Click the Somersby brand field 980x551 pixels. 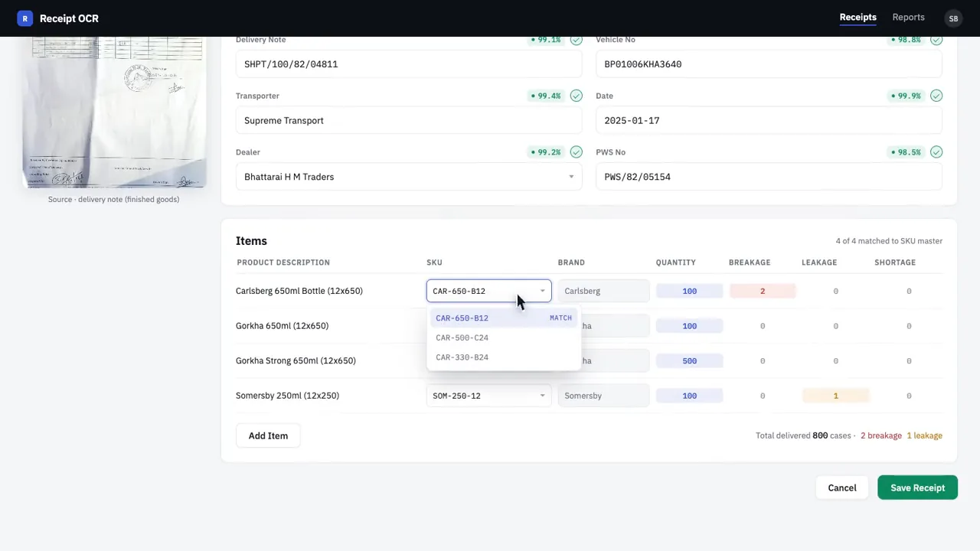coord(603,396)
